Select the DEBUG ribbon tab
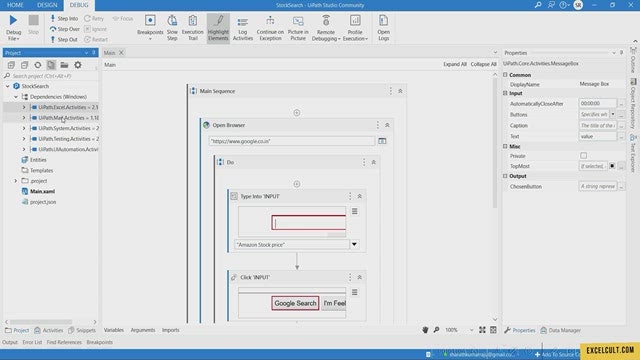Viewport: 640px width, 360px height. tap(79, 5)
